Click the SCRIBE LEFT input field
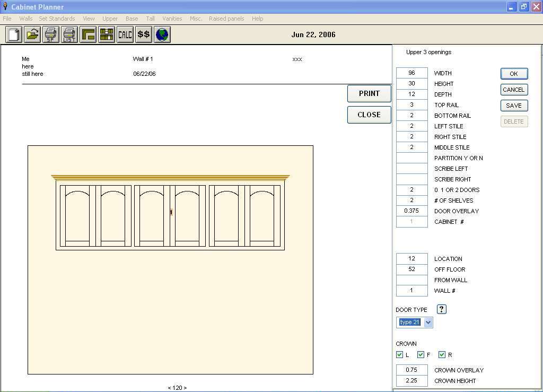 point(411,168)
